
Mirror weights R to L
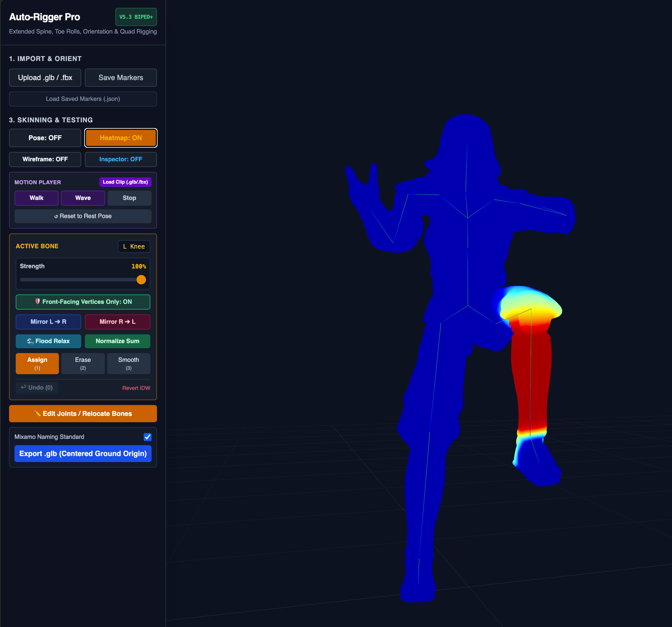(x=117, y=322)
